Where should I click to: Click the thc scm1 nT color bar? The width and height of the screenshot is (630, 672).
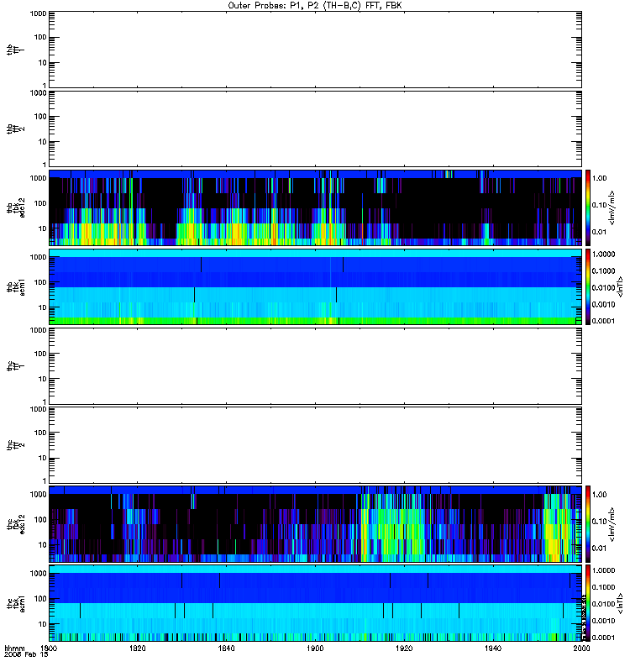(x=588, y=603)
